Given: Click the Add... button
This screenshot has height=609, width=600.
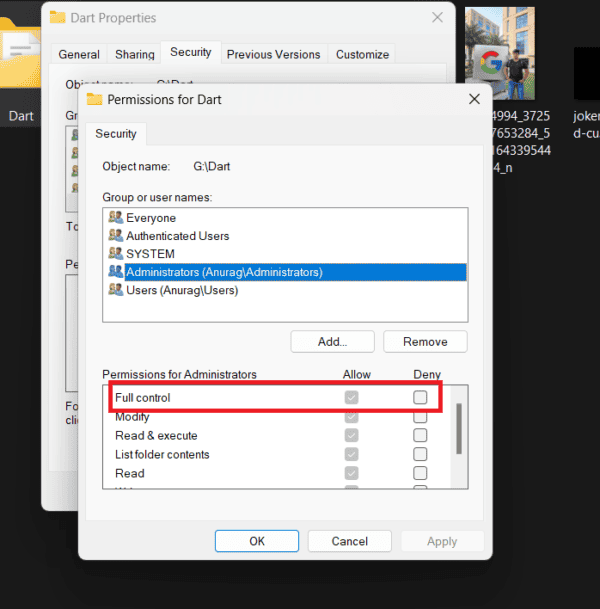Looking at the screenshot, I should coord(332,341).
